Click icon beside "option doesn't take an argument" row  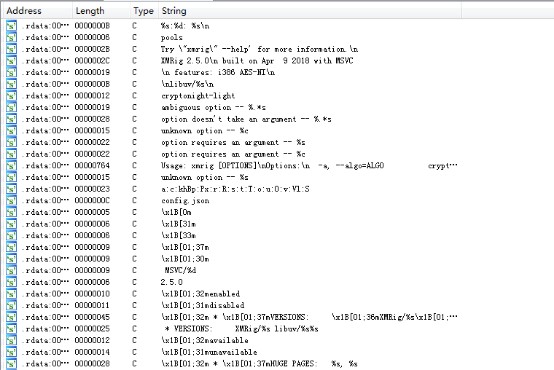11,119
